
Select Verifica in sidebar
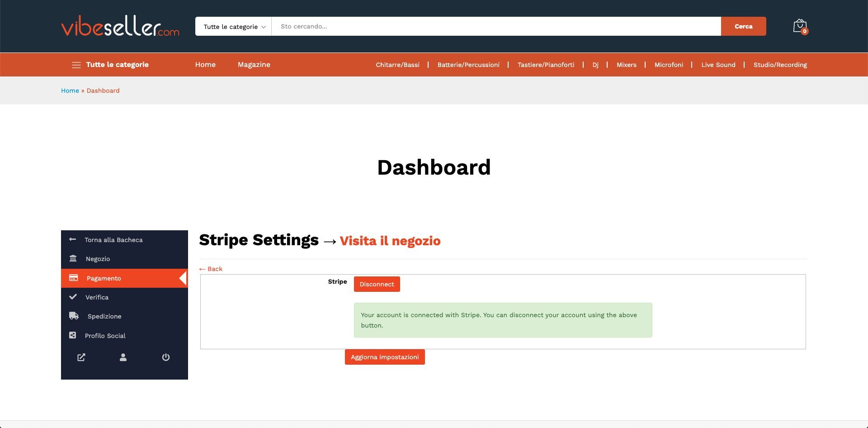point(124,297)
